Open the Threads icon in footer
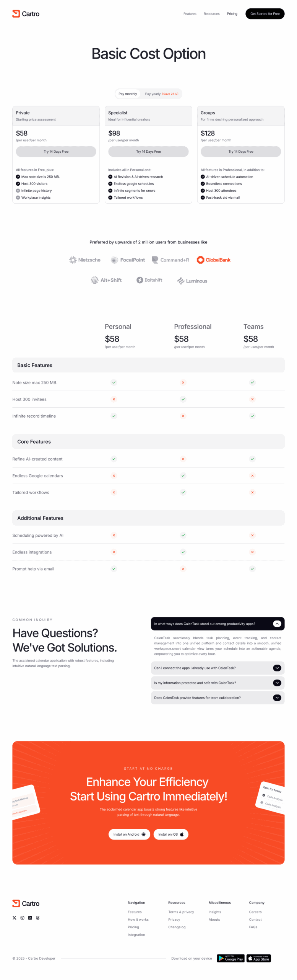Screen dimensions: 297x980 click(37, 918)
